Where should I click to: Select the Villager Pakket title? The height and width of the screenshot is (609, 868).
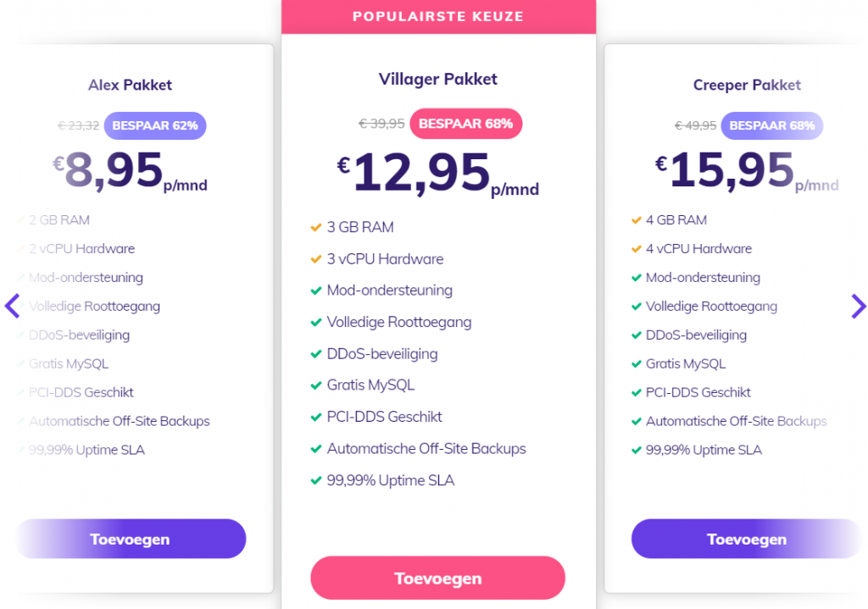click(438, 80)
